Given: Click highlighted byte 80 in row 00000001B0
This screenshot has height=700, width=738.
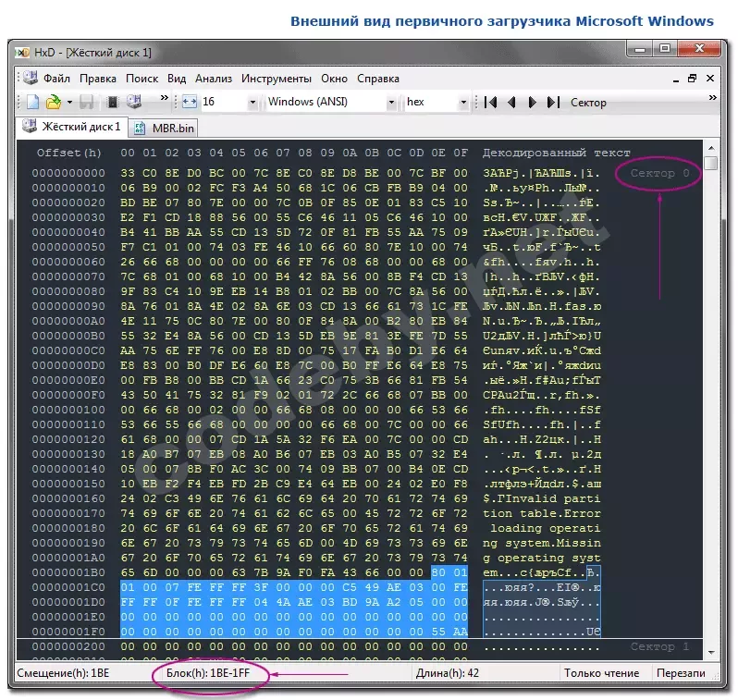Looking at the screenshot, I should pyautogui.click(x=438, y=572).
